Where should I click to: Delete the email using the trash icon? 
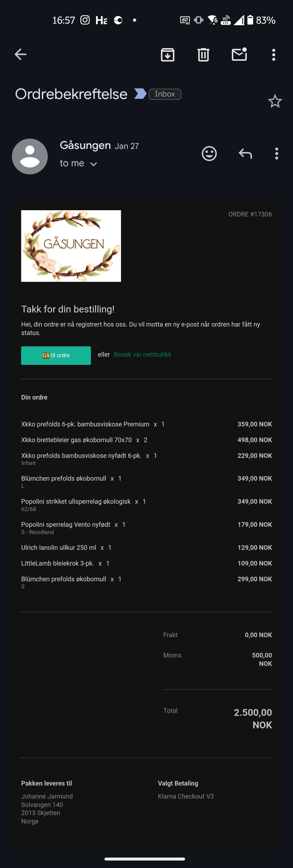coord(203,55)
